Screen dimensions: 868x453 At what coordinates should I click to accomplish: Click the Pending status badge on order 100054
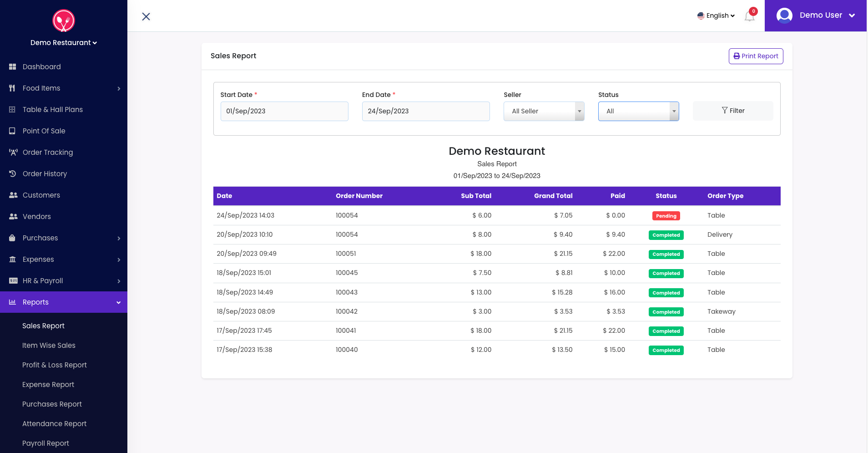tap(666, 215)
